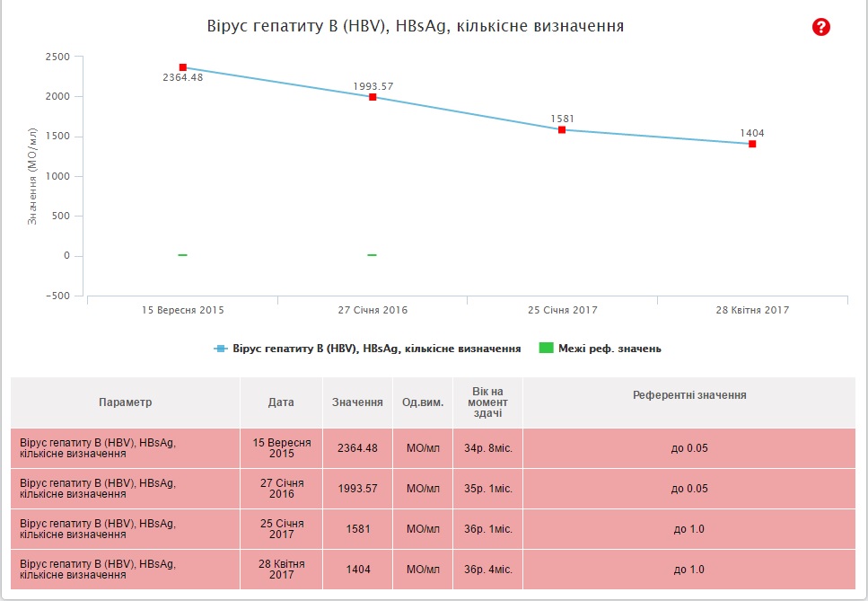Click the 'Параметр' column header

coord(126,402)
